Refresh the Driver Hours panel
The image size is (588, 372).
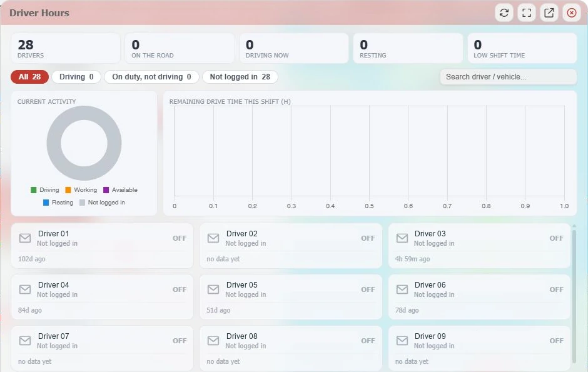tap(504, 13)
